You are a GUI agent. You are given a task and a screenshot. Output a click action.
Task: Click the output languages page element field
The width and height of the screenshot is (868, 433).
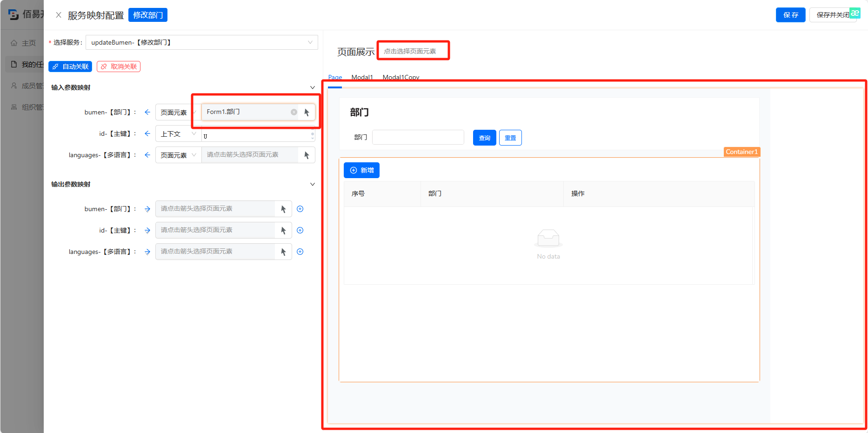[x=215, y=252]
